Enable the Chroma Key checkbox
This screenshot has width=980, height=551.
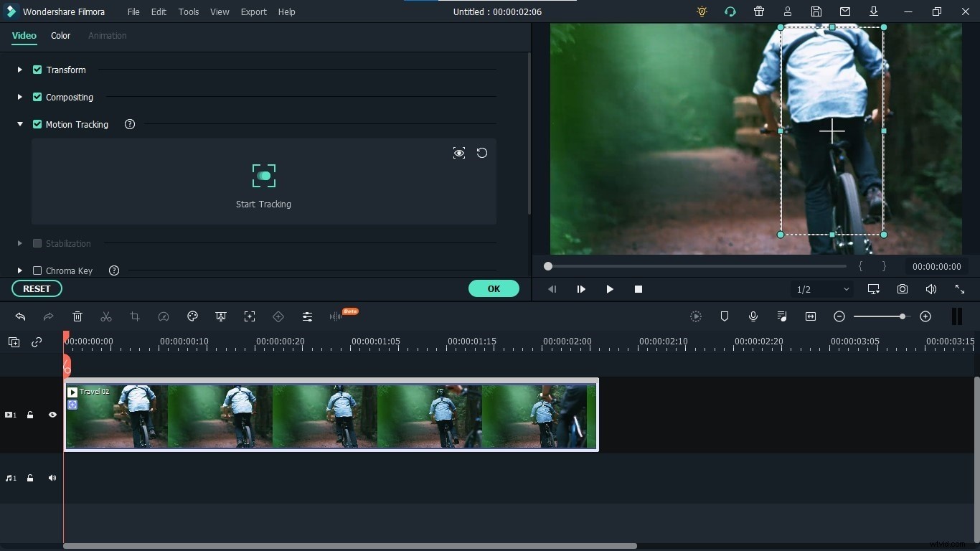37,270
